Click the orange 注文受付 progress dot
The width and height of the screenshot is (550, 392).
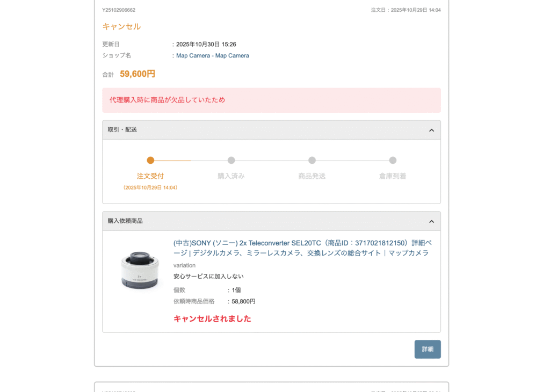point(150,160)
